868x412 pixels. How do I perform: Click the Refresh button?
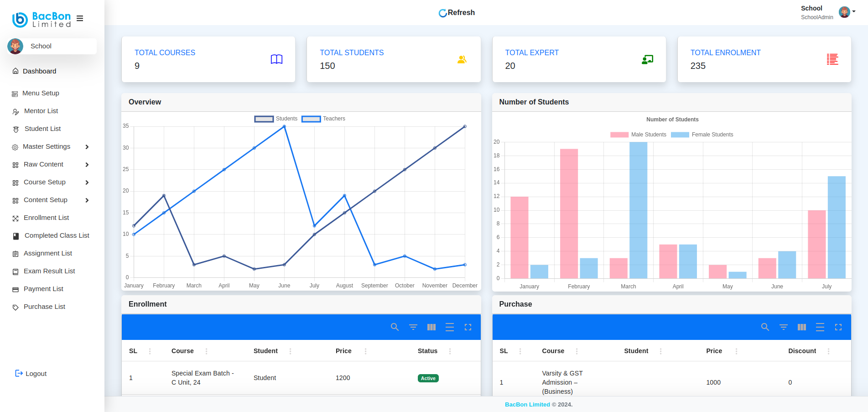click(x=457, y=13)
